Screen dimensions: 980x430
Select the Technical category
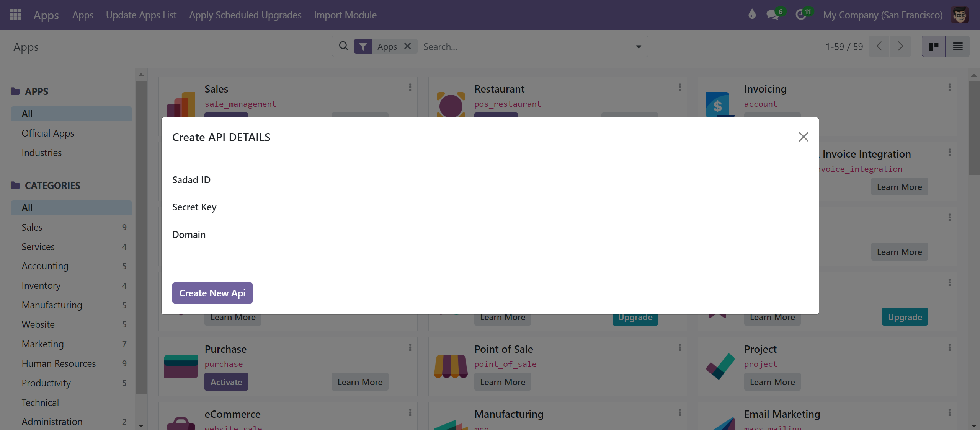71,402
